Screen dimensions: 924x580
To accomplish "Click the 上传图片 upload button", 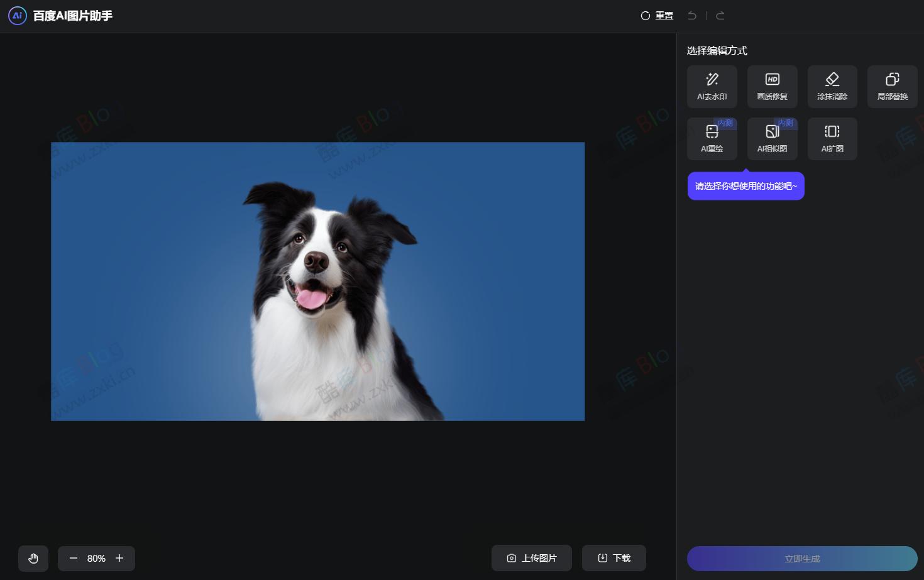I will (532, 558).
